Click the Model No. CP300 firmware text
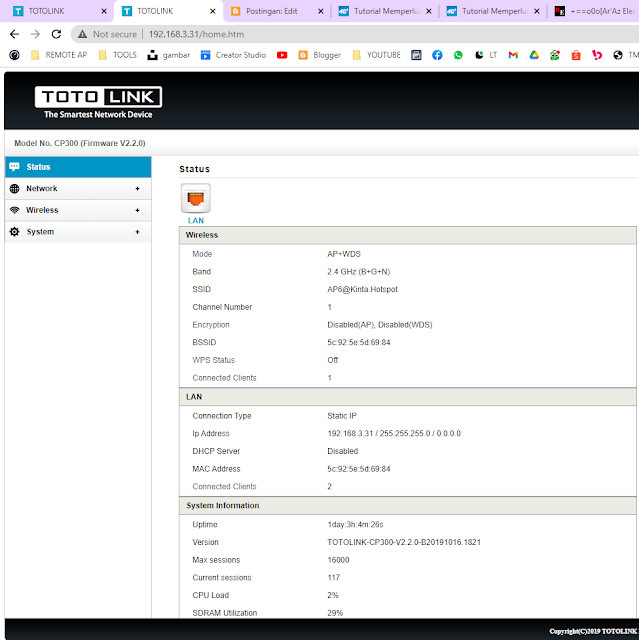The width and height of the screenshot is (639, 640). pos(80,143)
